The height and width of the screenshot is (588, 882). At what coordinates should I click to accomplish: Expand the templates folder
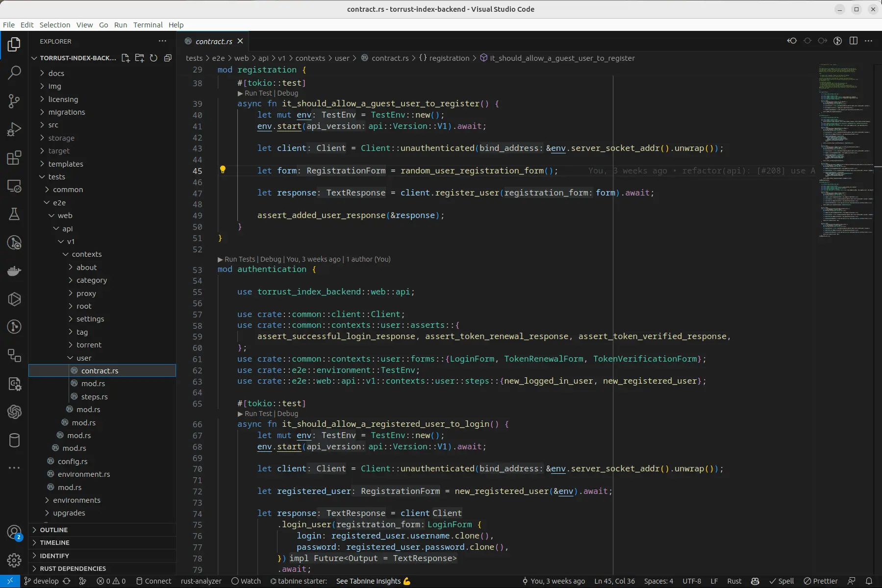[65, 164]
